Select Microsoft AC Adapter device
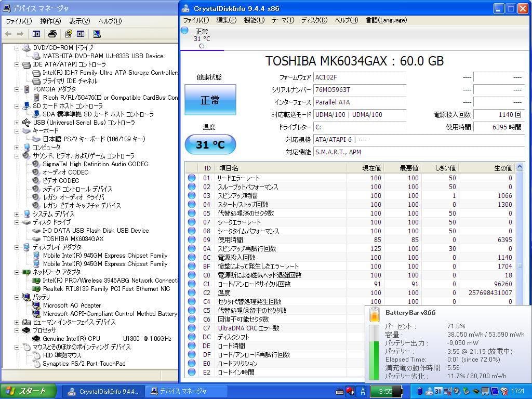Screen dimensions: 532x399 click(72, 305)
